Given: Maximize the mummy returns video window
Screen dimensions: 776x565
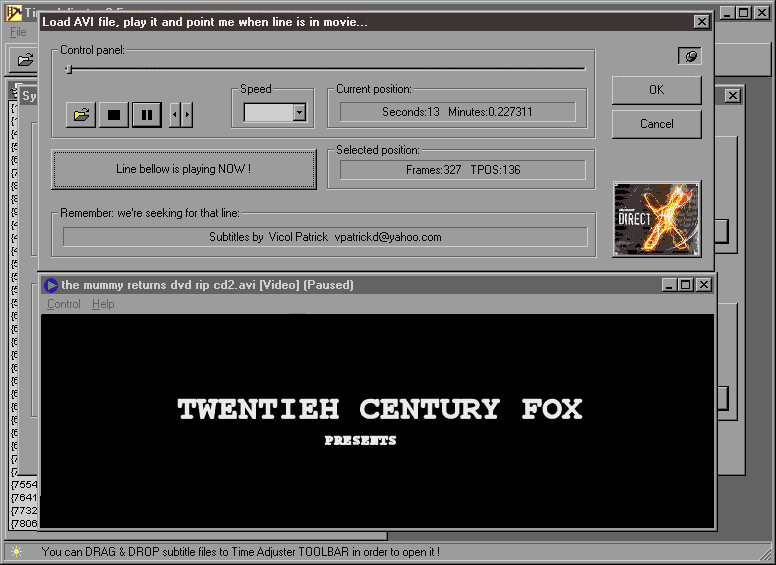Looking at the screenshot, I should tap(685, 285).
